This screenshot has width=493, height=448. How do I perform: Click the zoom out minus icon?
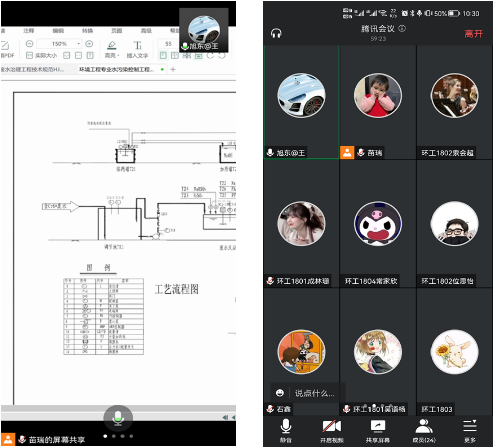[29, 44]
